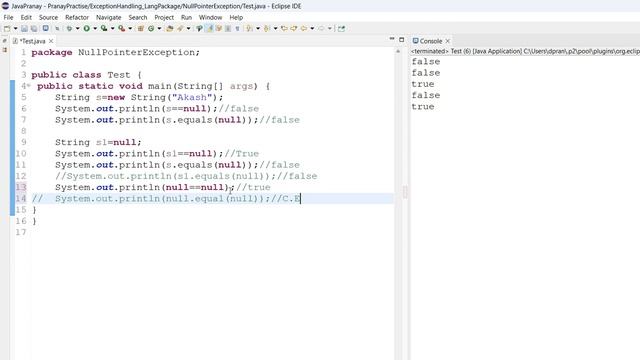
Task: Click the commented null.equal(null) line
Action: click(x=166, y=199)
